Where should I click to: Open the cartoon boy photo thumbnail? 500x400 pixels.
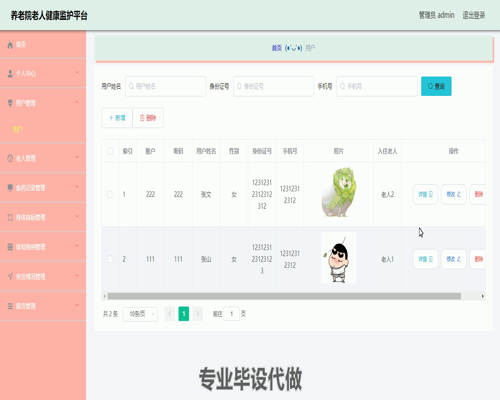pos(339,257)
